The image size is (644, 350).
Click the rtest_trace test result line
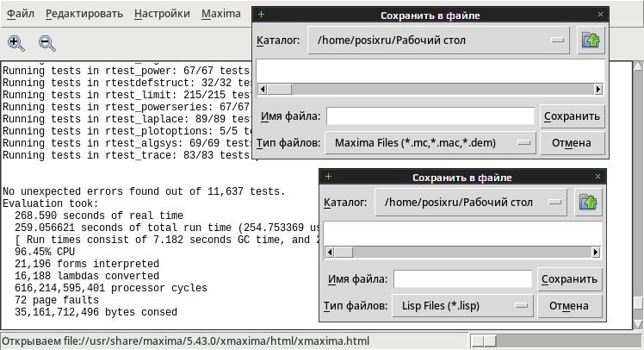tap(126, 155)
